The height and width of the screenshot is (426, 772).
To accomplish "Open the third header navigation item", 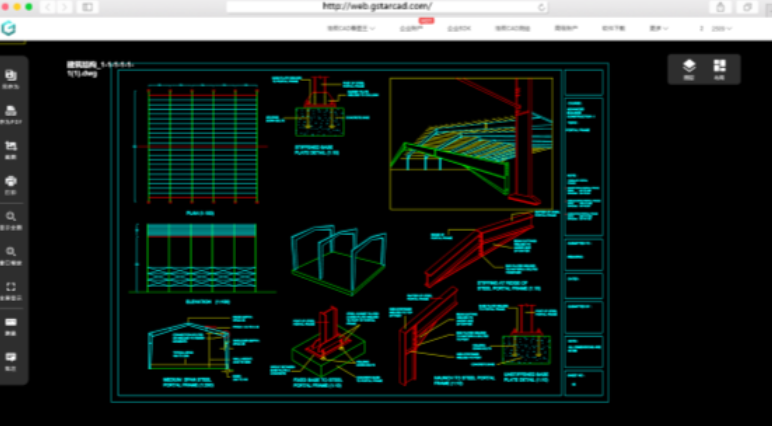I will (459, 28).
